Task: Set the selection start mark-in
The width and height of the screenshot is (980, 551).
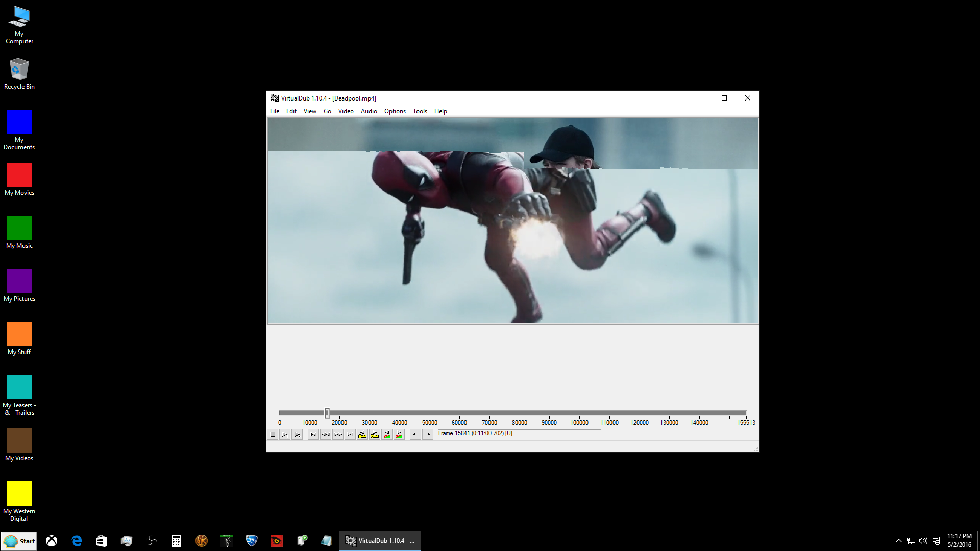Action: coord(415,435)
